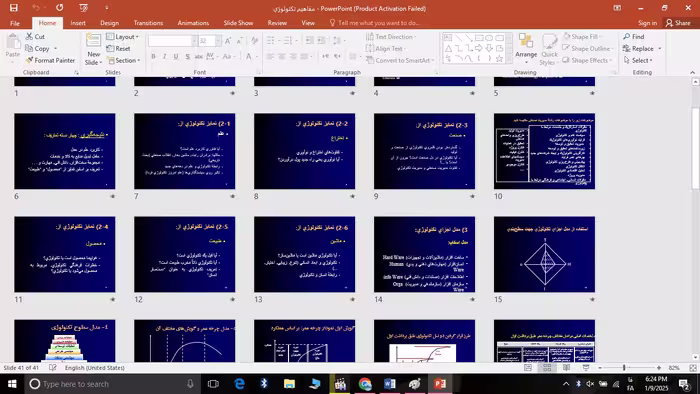Click the Find button
The height and width of the screenshot is (394, 700).
coord(634,37)
